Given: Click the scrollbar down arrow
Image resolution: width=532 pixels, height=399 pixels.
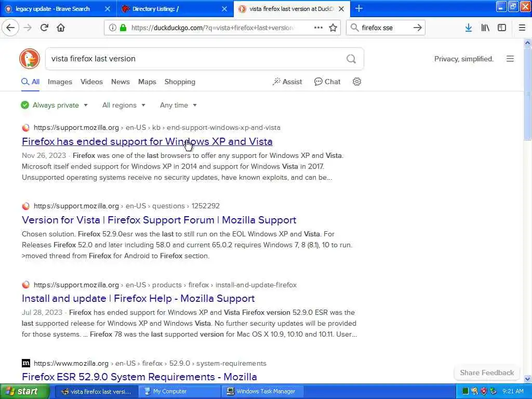Looking at the screenshot, I should (527, 379).
